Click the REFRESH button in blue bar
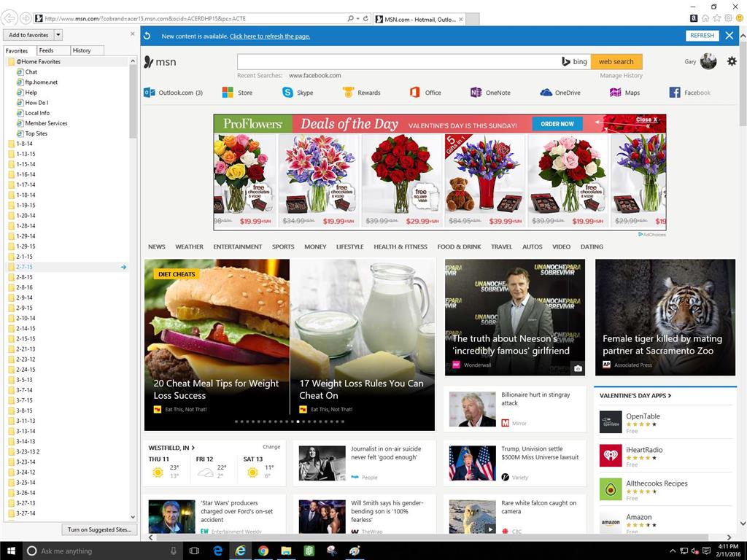 point(703,36)
